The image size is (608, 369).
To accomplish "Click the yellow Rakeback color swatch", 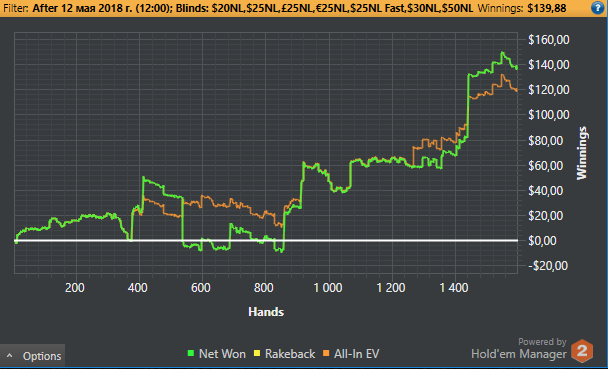I will pyautogui.click(x=257, y=353).
